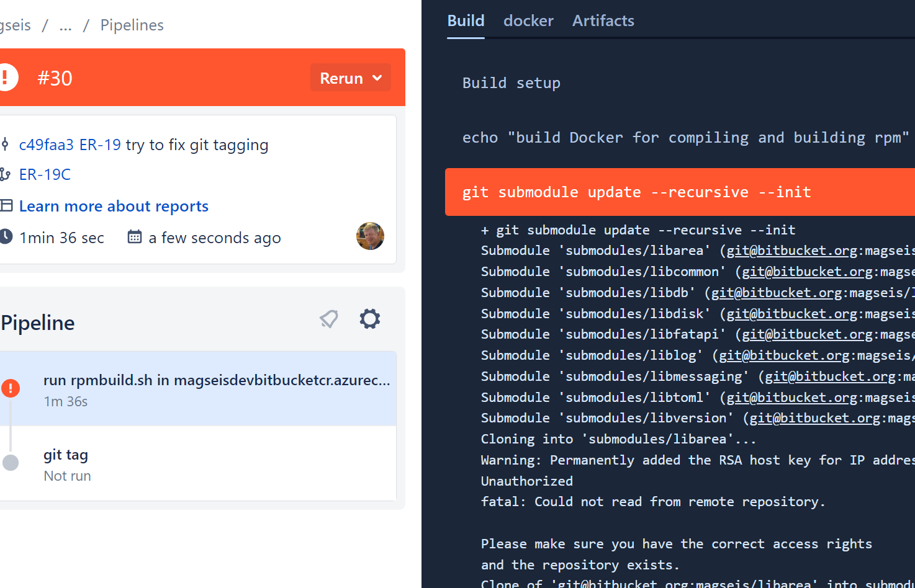The height and width of the screenshot is (588, 915).
Task: Click the red error icon on the rpmbuild.sh step
Action: 11,388
